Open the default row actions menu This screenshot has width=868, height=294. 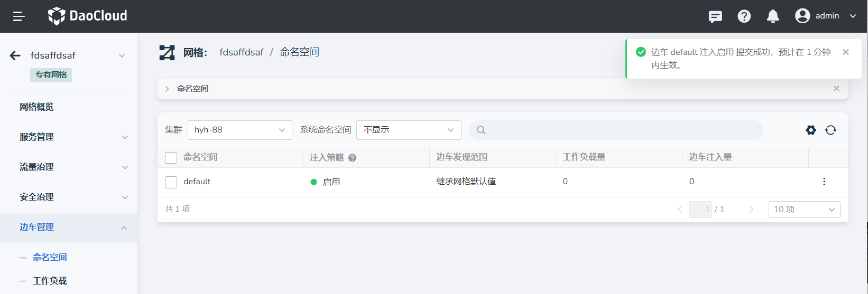coord(824,182)
